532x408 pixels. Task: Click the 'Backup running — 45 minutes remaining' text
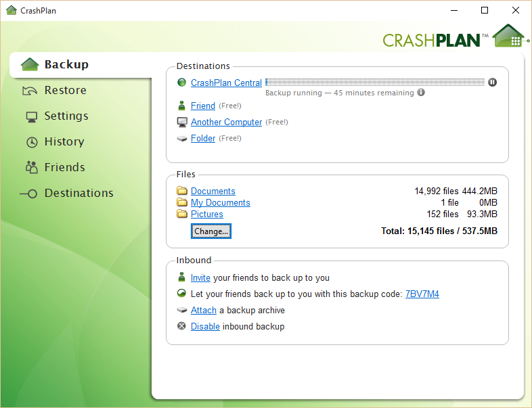click(x=340, y=93)
